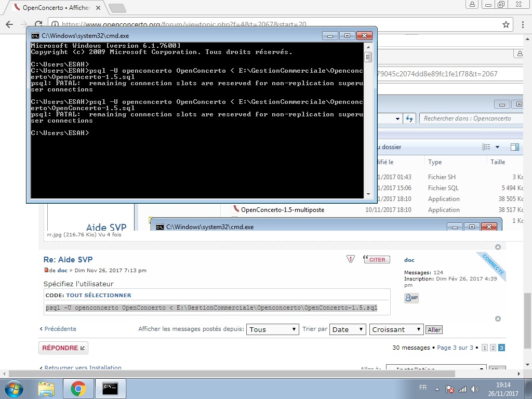Open network signal tray icon

462,389
